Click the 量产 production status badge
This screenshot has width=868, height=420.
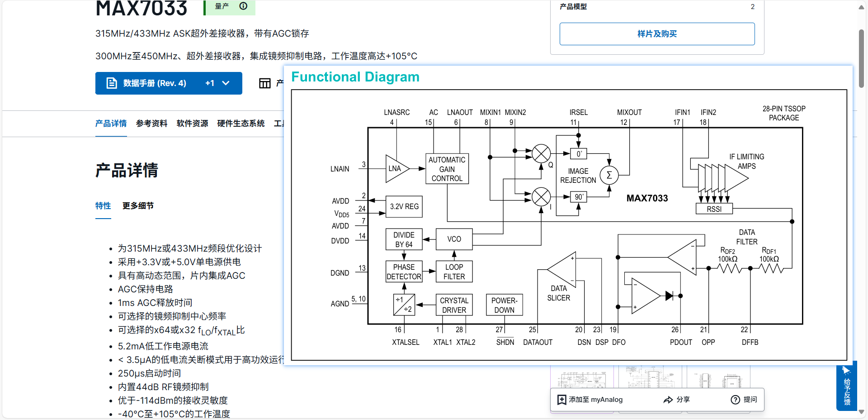point(229,6)
